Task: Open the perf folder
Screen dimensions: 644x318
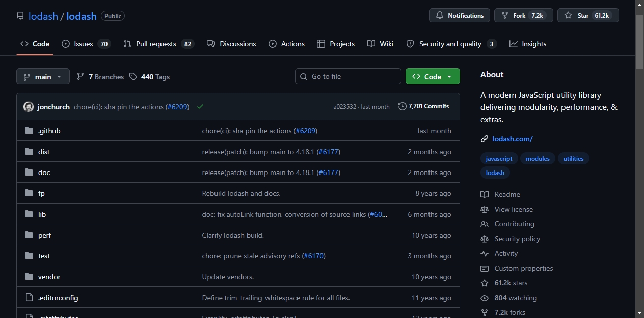Action: 44,235
